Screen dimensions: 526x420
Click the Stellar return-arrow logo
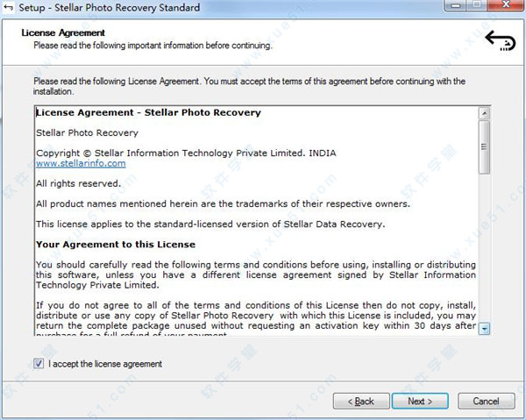click(501, 39)
